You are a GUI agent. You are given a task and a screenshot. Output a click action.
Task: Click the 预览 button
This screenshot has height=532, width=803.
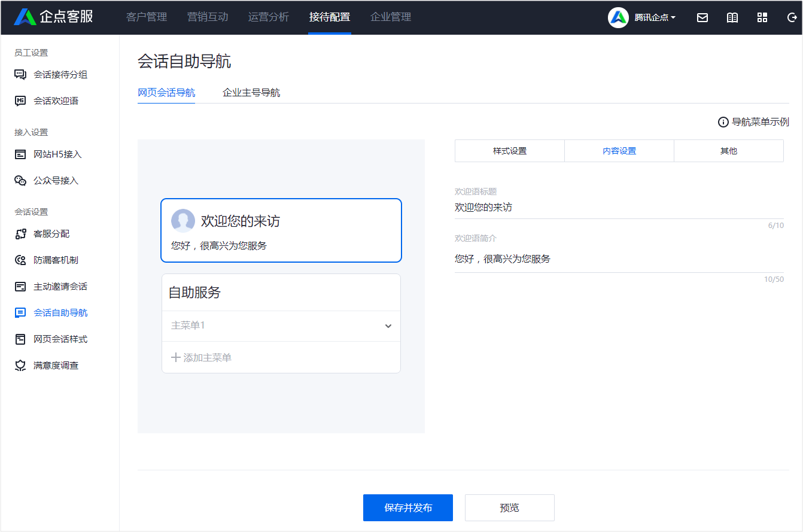510,507
